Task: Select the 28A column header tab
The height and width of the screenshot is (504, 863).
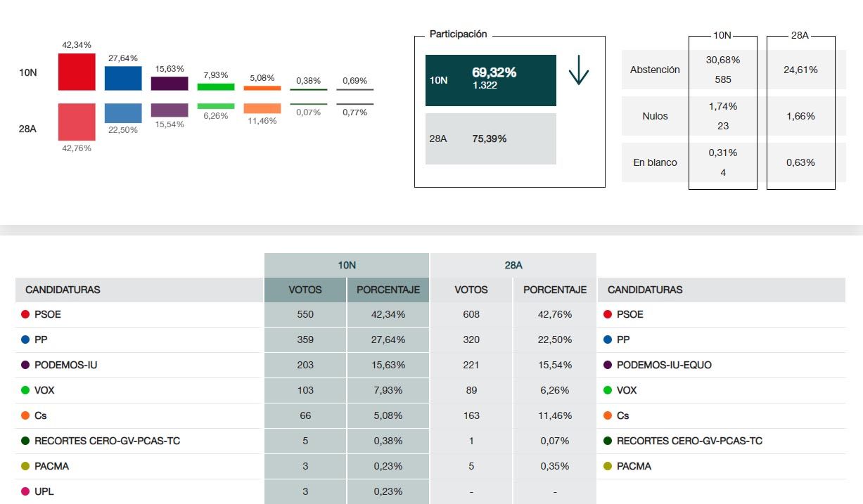Action: pos(513,265)
